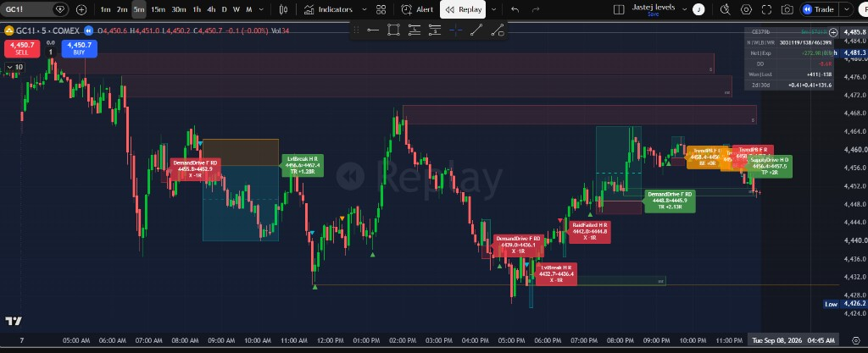Enter fullscreen mode
Image resolution: width=868 pixels, height=353 pixels.
(x=766, y=9)
